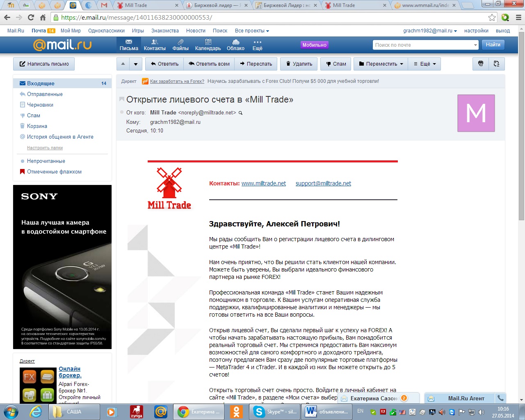This screenshot has height=420, width=525.
Task: Open Ещё in the blue header
Action: [257, 45]
